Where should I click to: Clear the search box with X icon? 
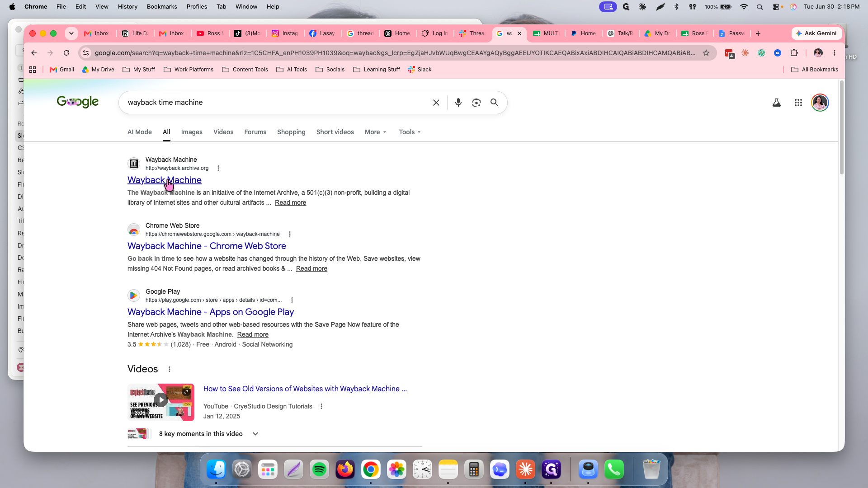[436, 103]
